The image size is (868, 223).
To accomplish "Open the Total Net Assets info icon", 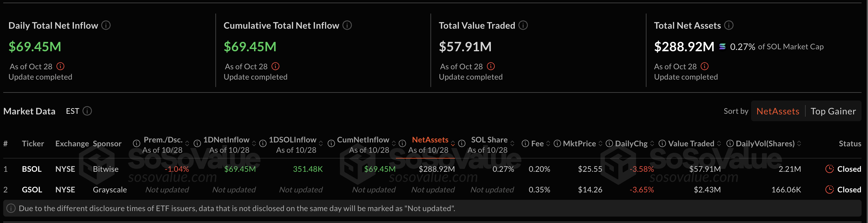I will coord(729,25).
